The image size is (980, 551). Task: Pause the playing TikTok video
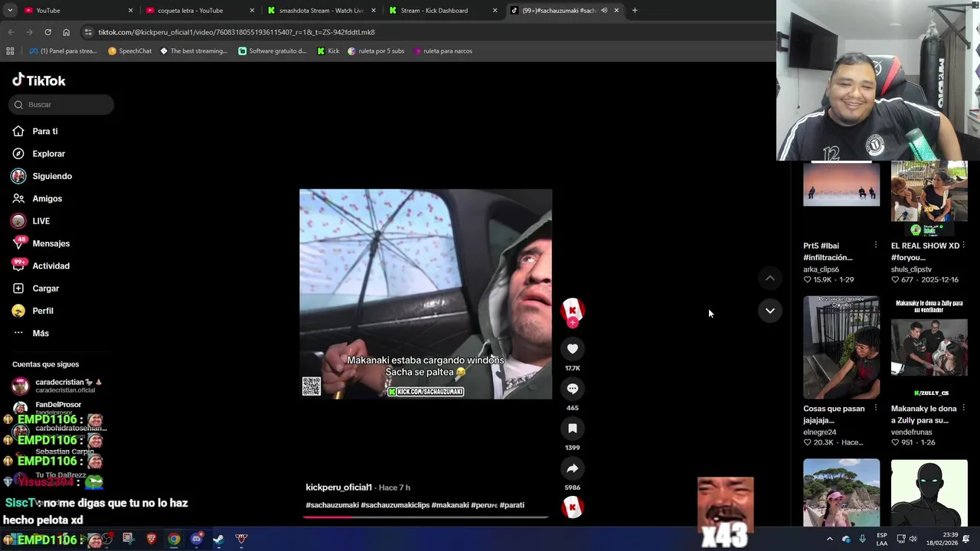pos(426,294)
